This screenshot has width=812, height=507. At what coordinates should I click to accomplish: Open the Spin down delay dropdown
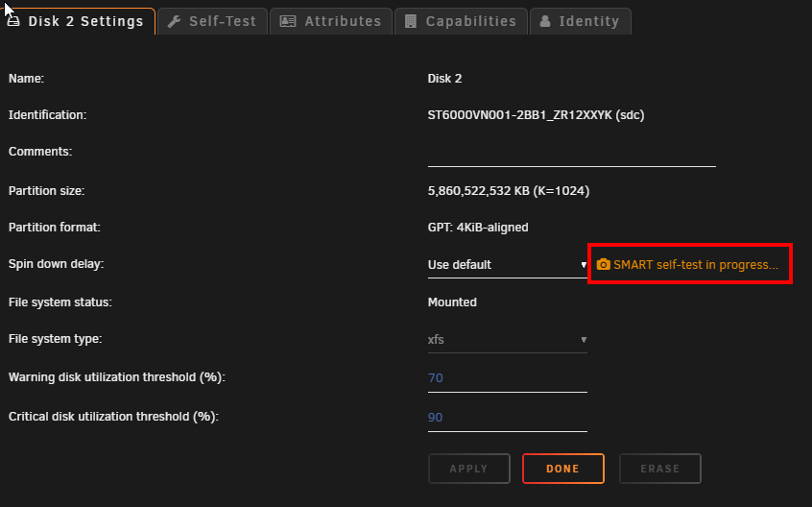pyautogui.click(x=508, y=265)
